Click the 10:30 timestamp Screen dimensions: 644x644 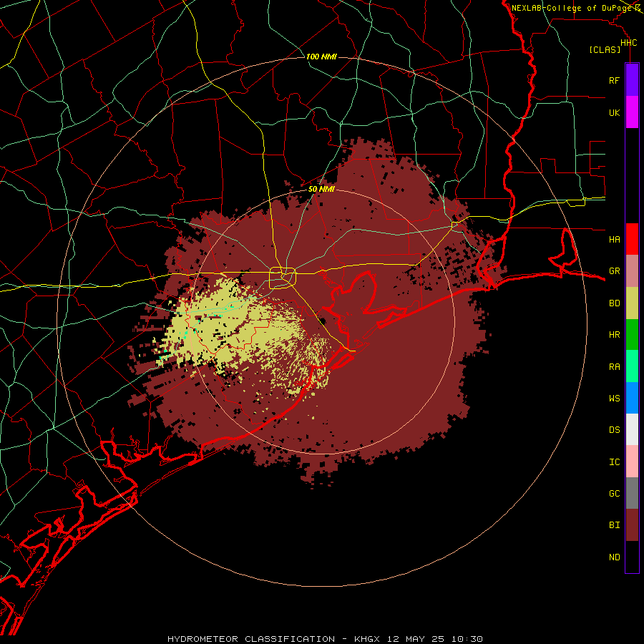pyautogui.click(x=467, y=639)
